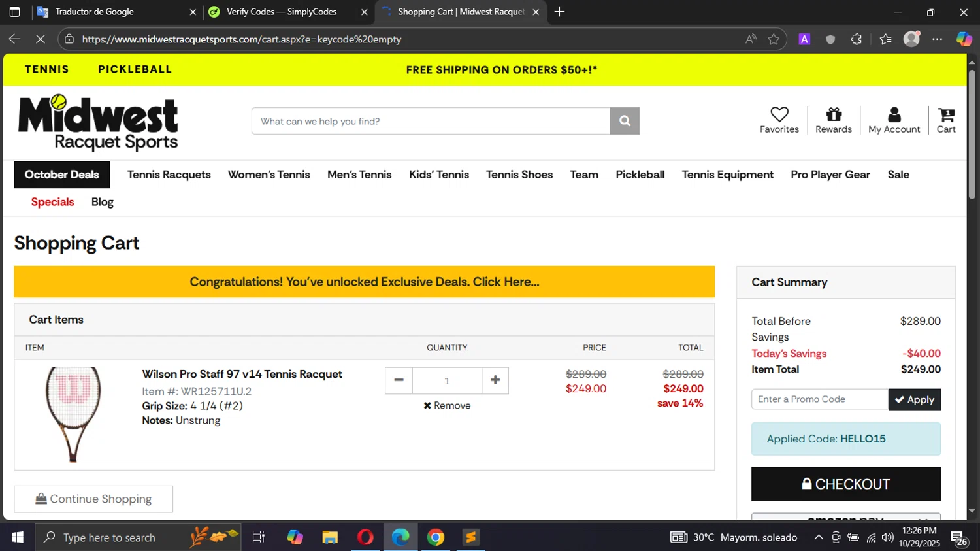The height and width of the screenshot is (551, 980).
Task: Select TENNIS in the yellow top bar
Action: coord(46,69)
